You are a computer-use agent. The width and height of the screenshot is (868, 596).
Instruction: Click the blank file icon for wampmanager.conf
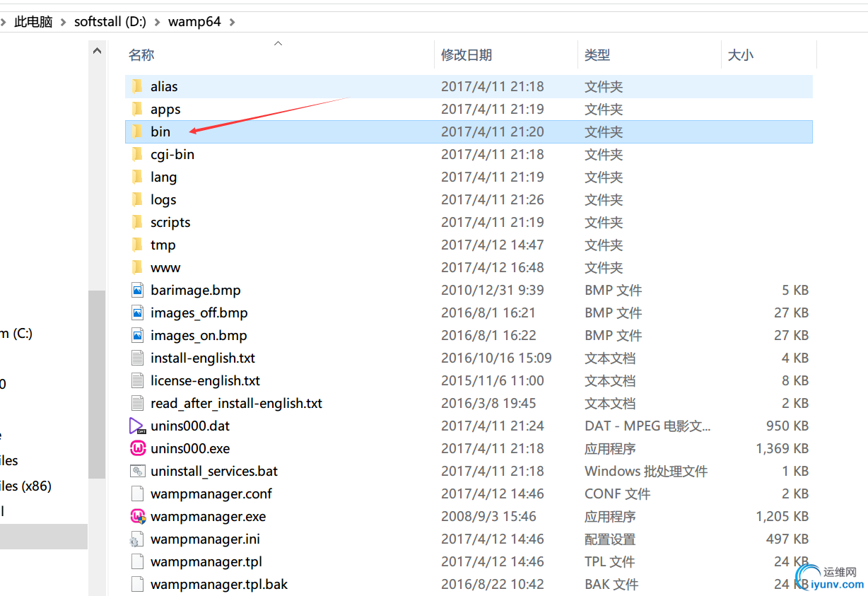[x=137, y=493]
